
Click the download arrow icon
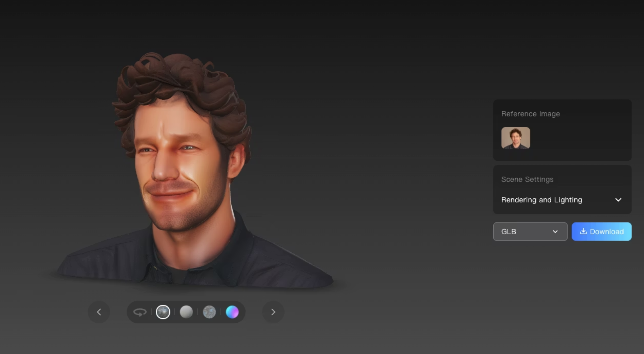[583, 231]
